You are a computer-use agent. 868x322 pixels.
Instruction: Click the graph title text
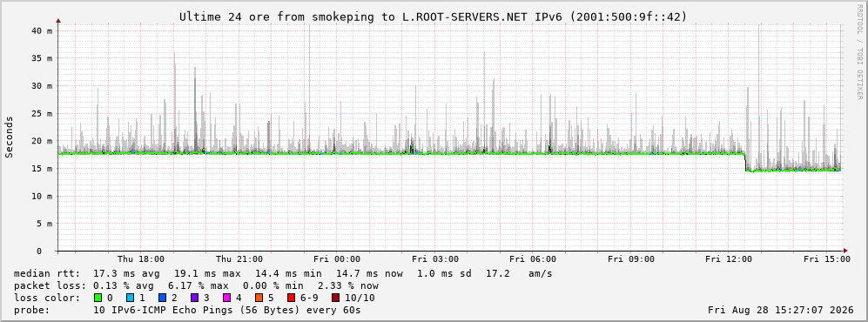[434, 17]
